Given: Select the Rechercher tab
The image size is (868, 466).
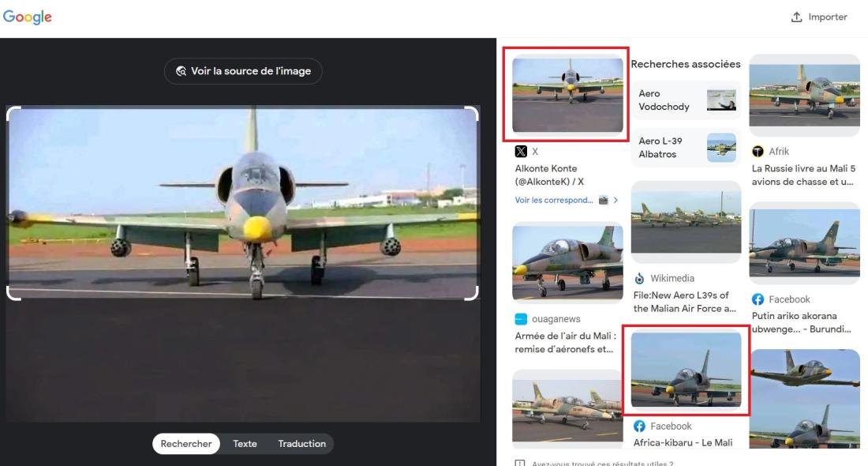Looking at the screenshot, I should coord(186,444).
